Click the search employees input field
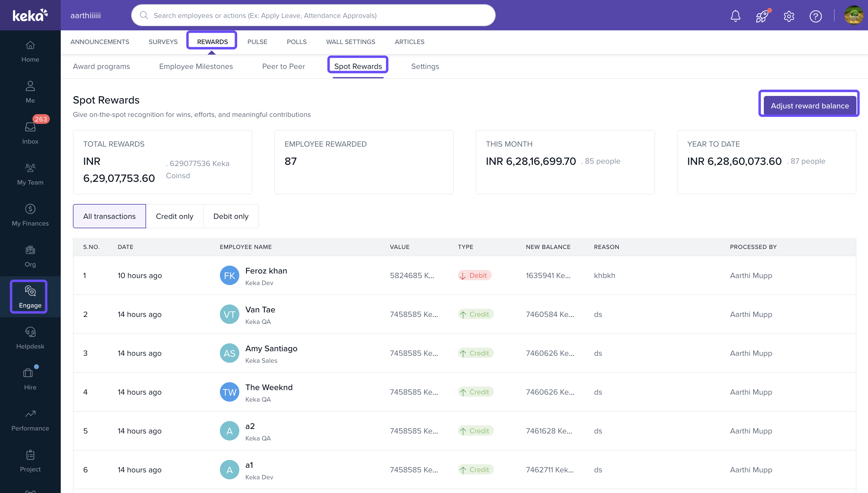The height and width of the screenshot is (493, 868). (x=313, y=15)
